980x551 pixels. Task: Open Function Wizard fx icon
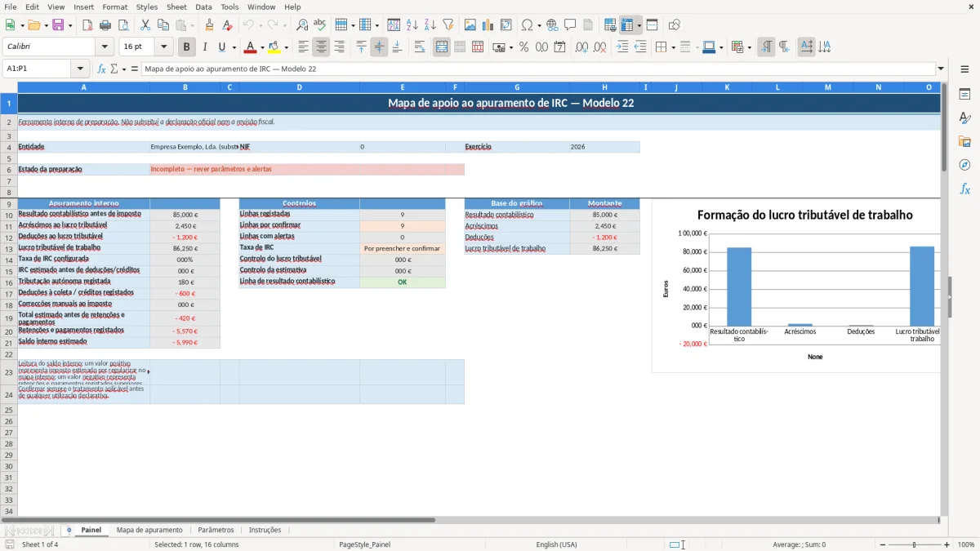point(101,69)
